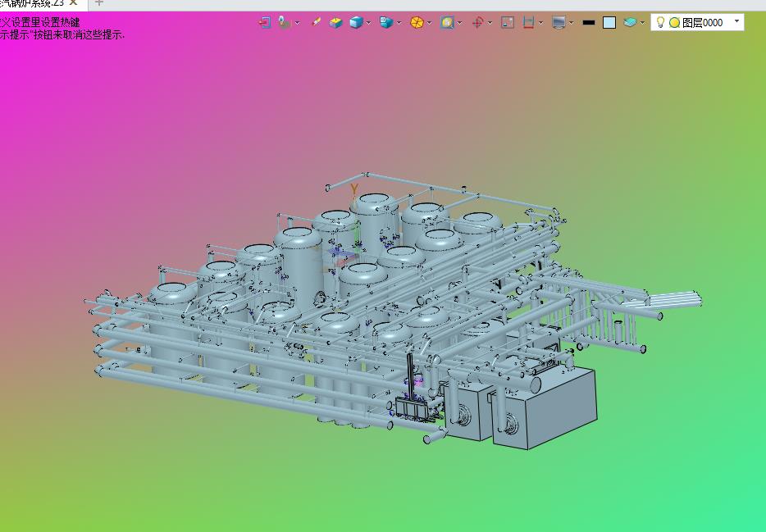Click the orange mesh sphere icon
The height and width of the screenshot is (532, 766).
[x=417, y=22]
